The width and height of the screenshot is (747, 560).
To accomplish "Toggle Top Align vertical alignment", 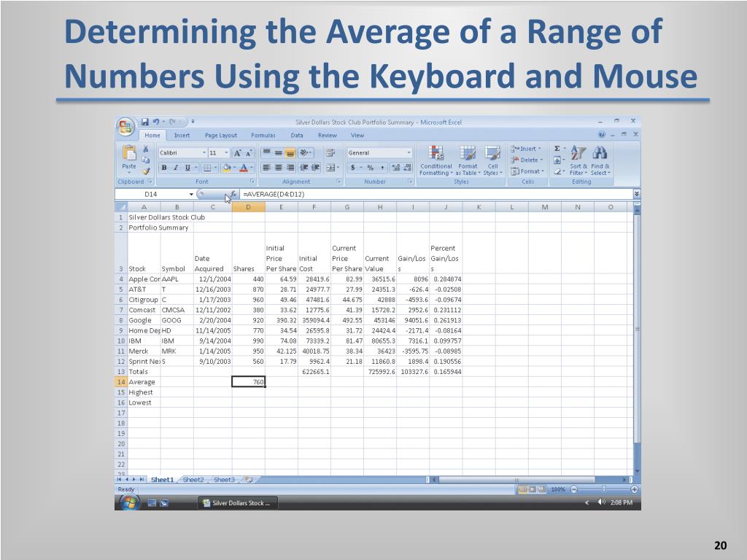I will (267, 153).
